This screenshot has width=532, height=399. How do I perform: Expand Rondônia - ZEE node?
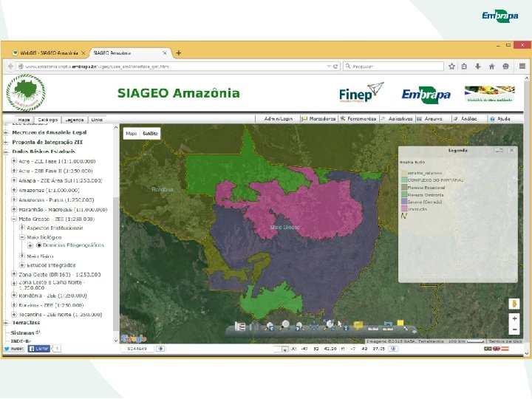coord(14,296)
